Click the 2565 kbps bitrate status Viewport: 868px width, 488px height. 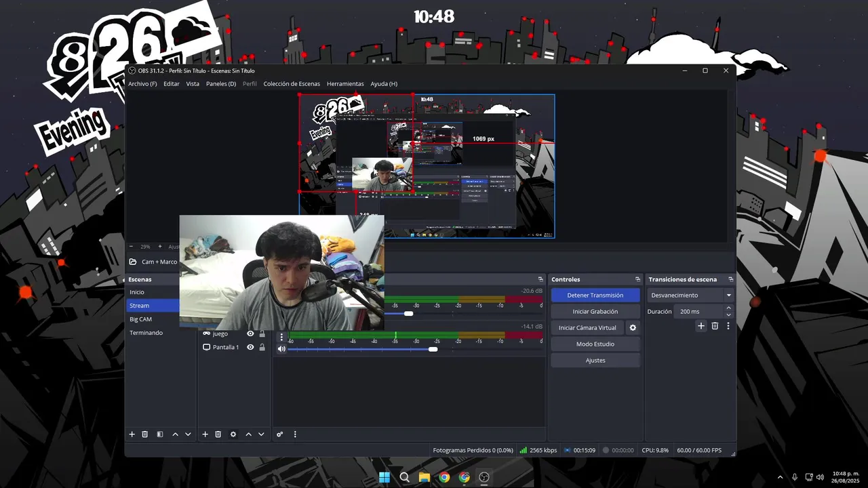point(538,450)
